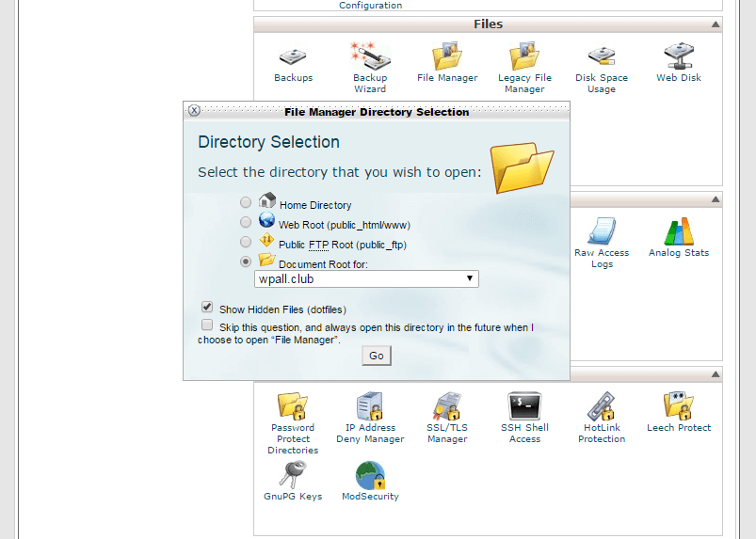Uncheck Show Hidden Files (dotfiles)
Viewport: 756px width, 539px height.
(206, 308)
